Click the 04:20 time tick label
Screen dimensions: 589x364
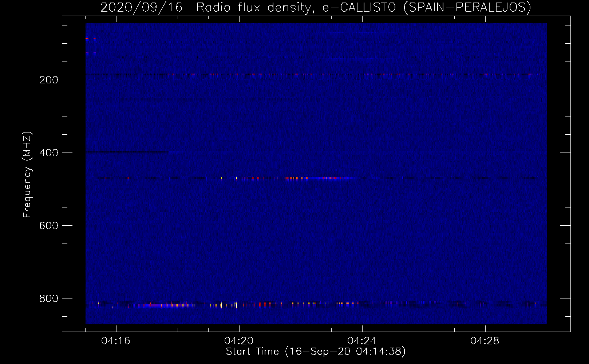pyautogui.click(x=239, y=341)
